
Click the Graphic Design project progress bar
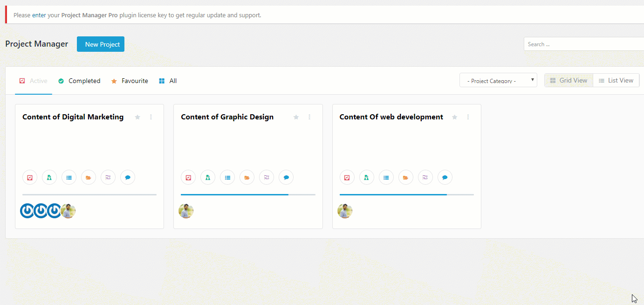tap(248, 194)
